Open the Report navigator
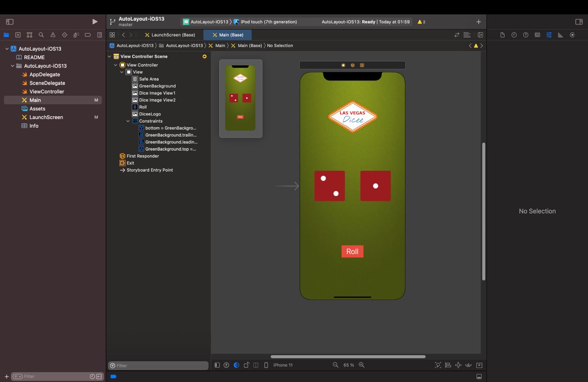The image size is (588, 382). 100,35
